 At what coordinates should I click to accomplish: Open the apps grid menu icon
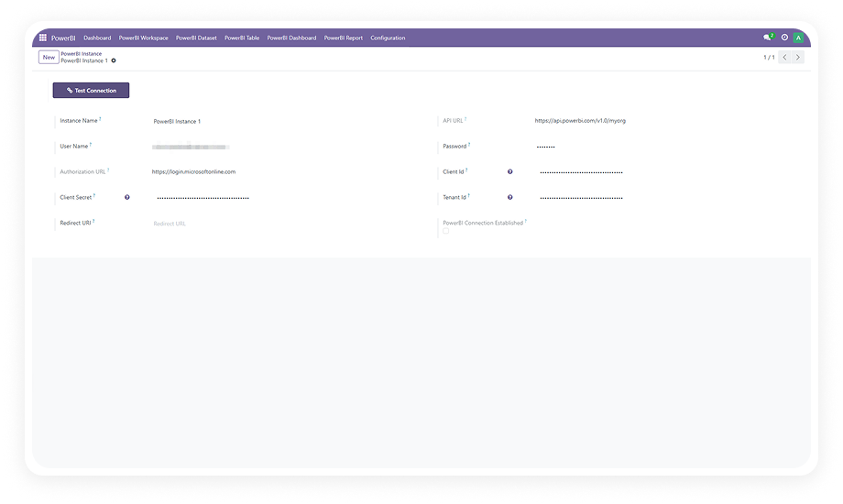[x=43, y=38]
